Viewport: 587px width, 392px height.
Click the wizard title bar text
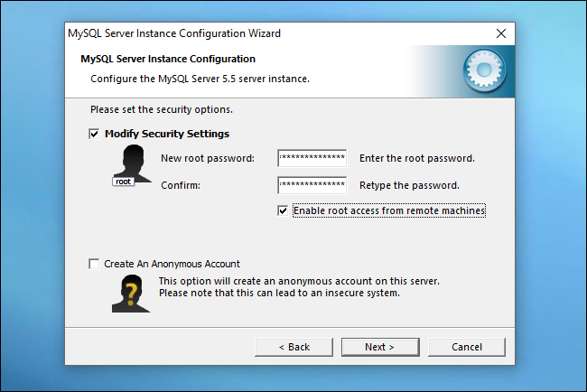tap(174, 33)
